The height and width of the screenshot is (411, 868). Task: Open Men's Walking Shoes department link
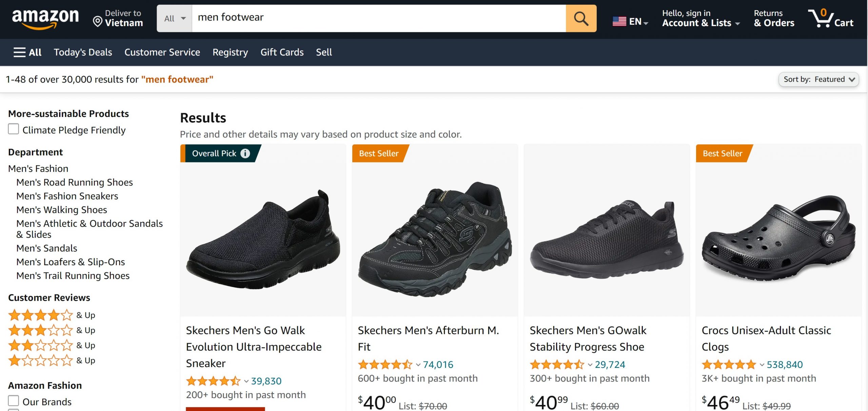coord(62,210)
